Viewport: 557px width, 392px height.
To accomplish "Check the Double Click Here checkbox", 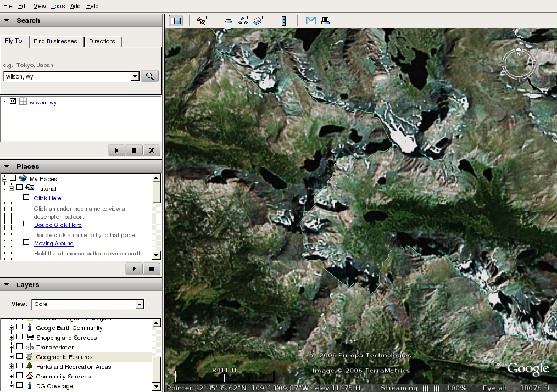I will tap(26, 223).
